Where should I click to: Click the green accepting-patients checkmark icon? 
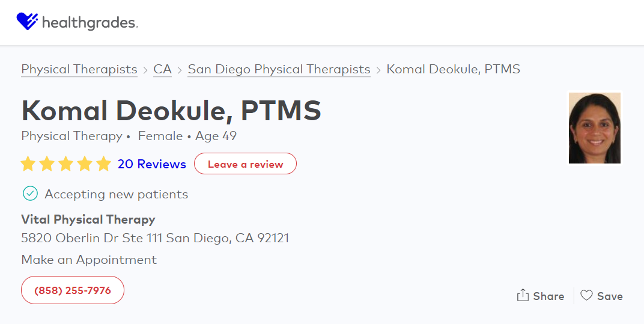pos(30,194)
